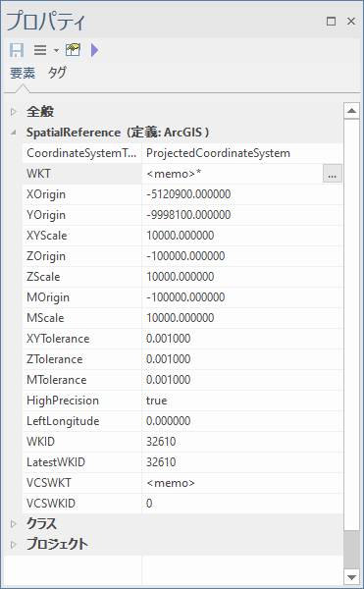Switch to the 要素 tab
Viewport: 364px width, 589px height.
click(23, 73)
